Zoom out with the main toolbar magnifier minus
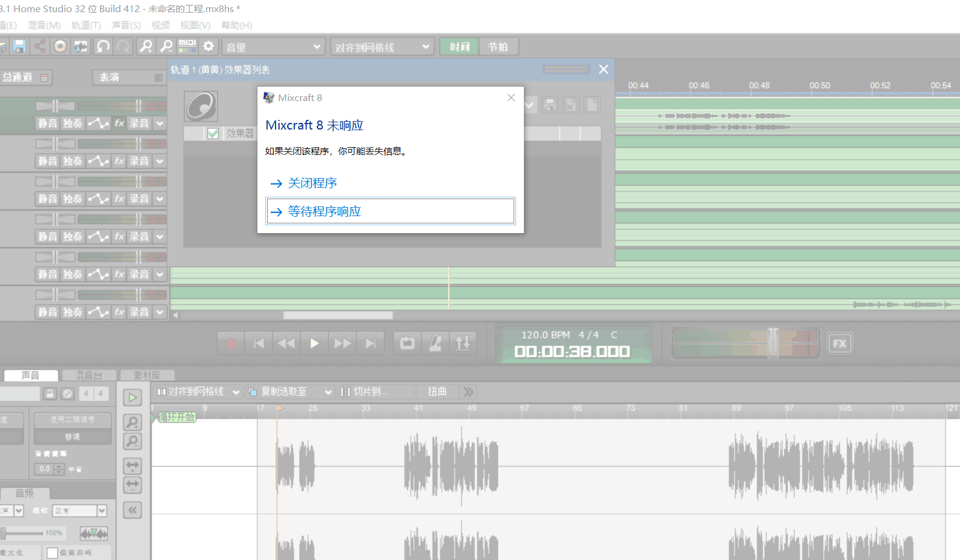Screen dimensions: 960x560 click(166, 47)
